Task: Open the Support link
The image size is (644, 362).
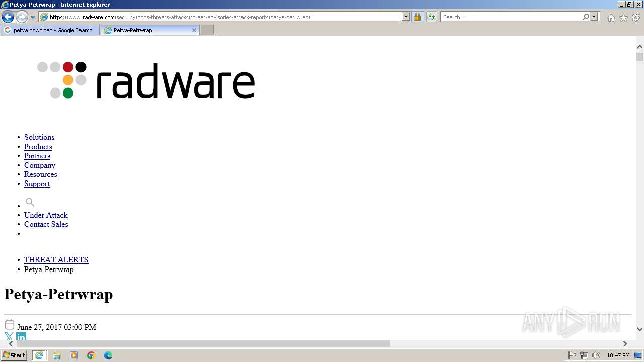Action: point(37,184)
